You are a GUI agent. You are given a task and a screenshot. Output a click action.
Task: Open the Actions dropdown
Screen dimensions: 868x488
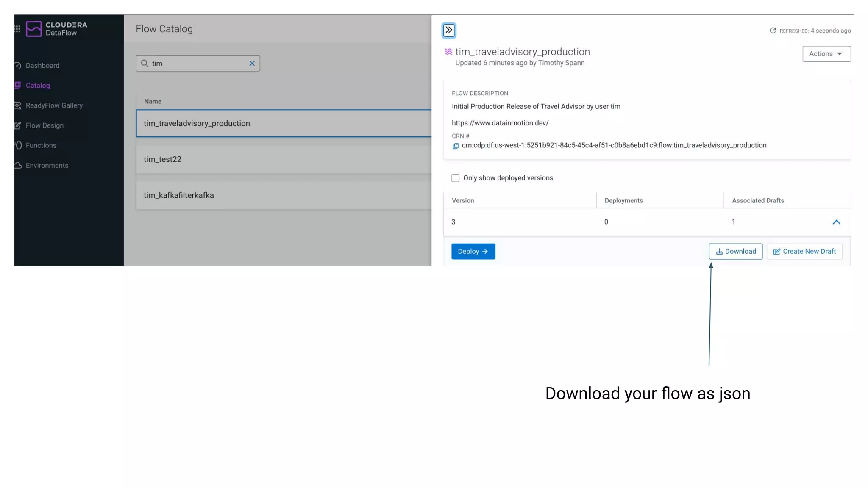[826, 54]
